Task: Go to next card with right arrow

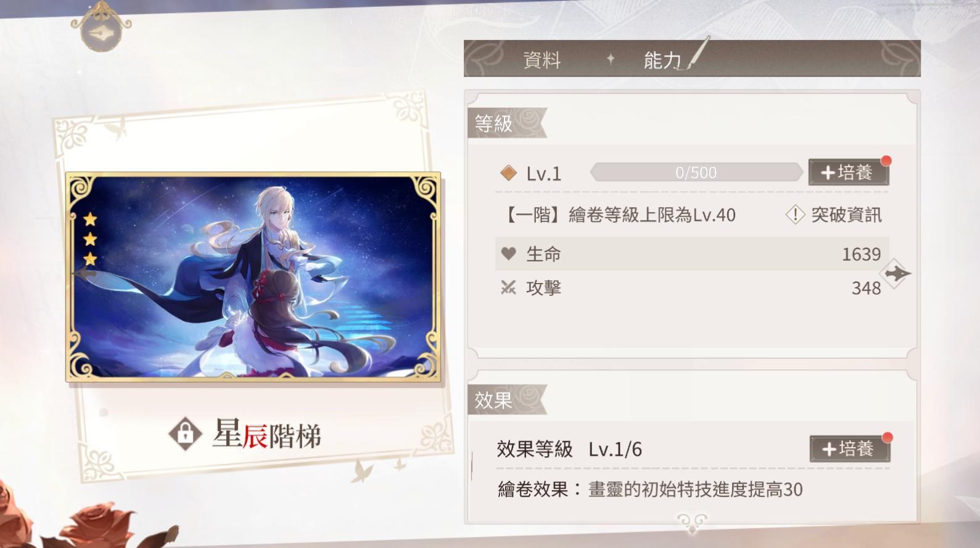Action: (x=896, y=273)
